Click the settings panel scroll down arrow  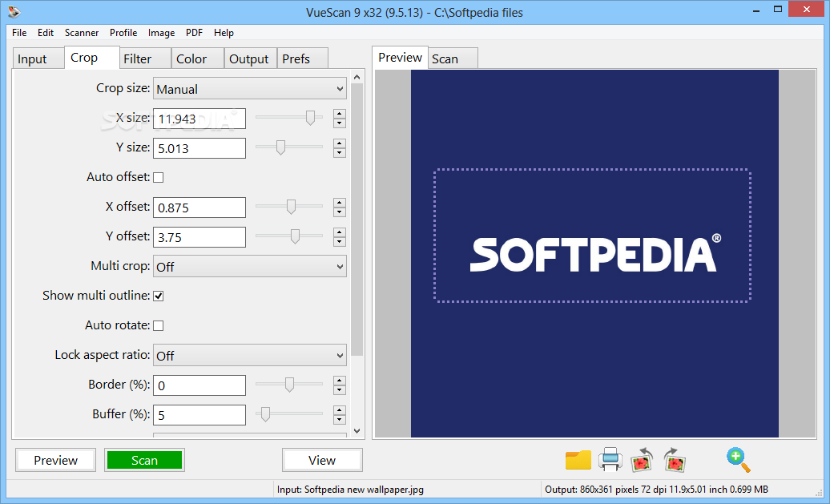pos(357,431)
